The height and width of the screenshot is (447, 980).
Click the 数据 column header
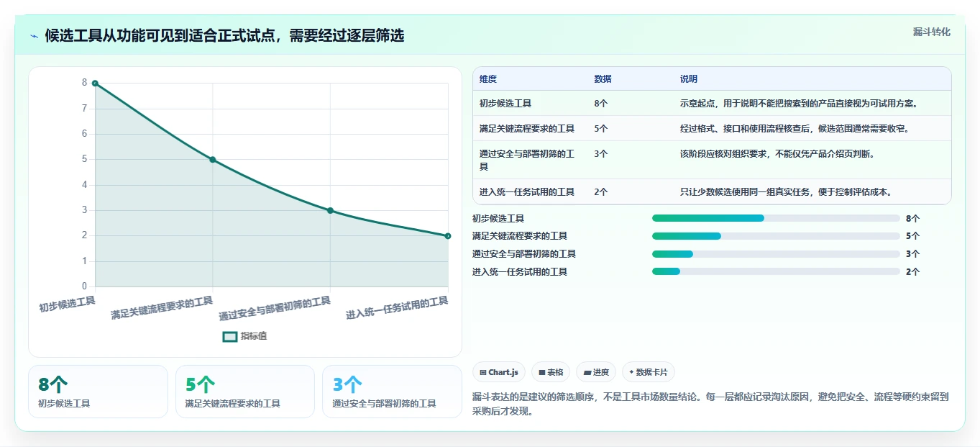point(603,79)
